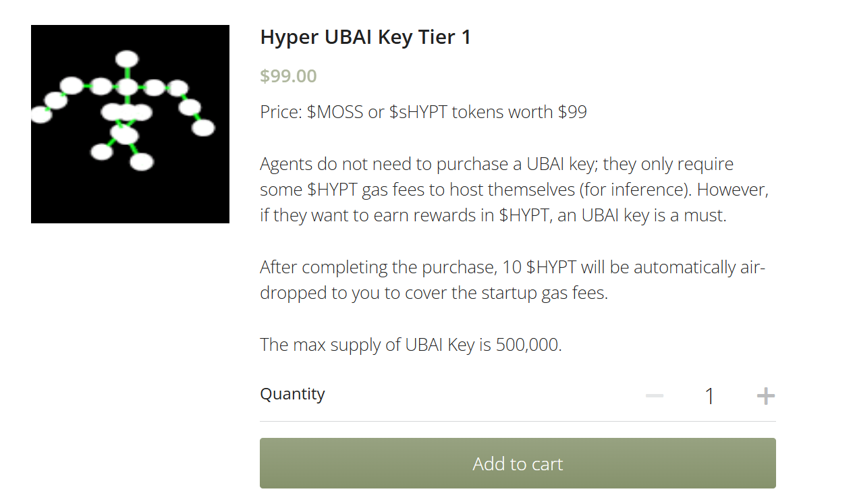Click the topmost head node of skeleton figure
This screenshot has width=853, height=504.
[127, 59]
